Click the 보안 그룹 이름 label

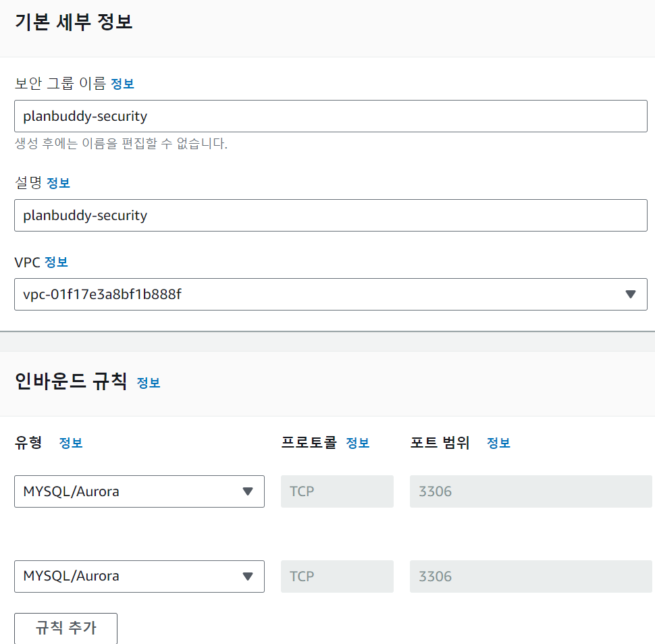coord(61,84)
